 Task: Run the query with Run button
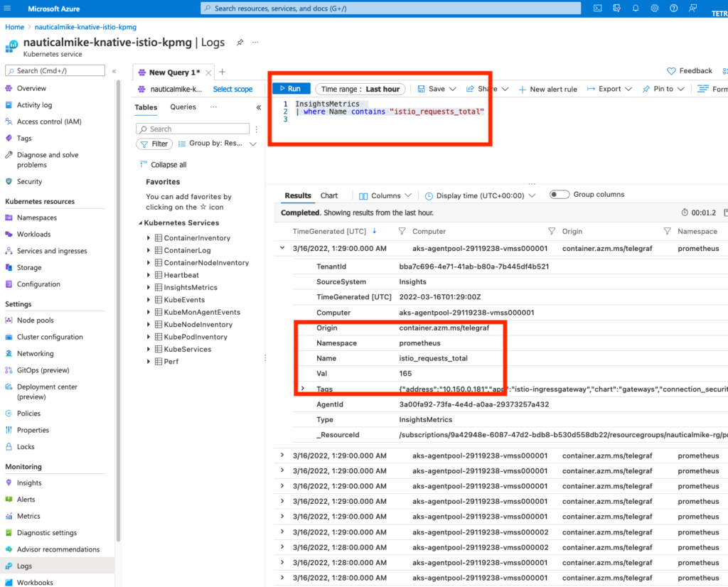pyautogui.click(x=291, y=89)
